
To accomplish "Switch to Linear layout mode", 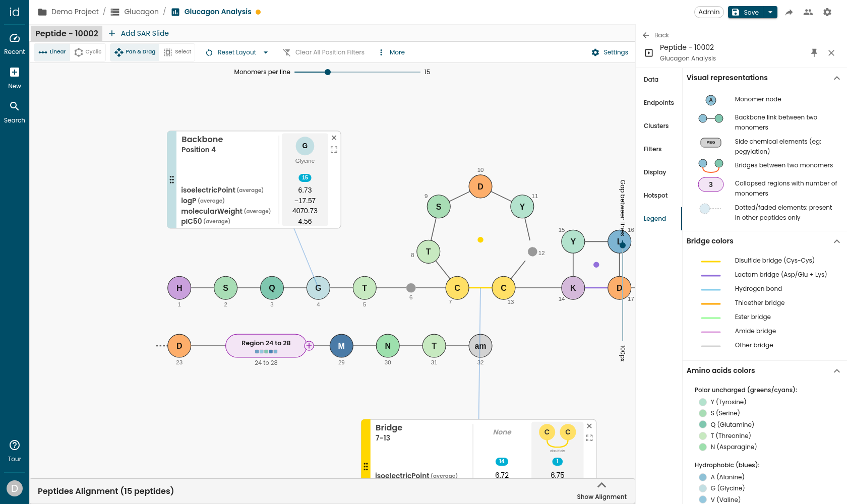I will tap(52, 52).
